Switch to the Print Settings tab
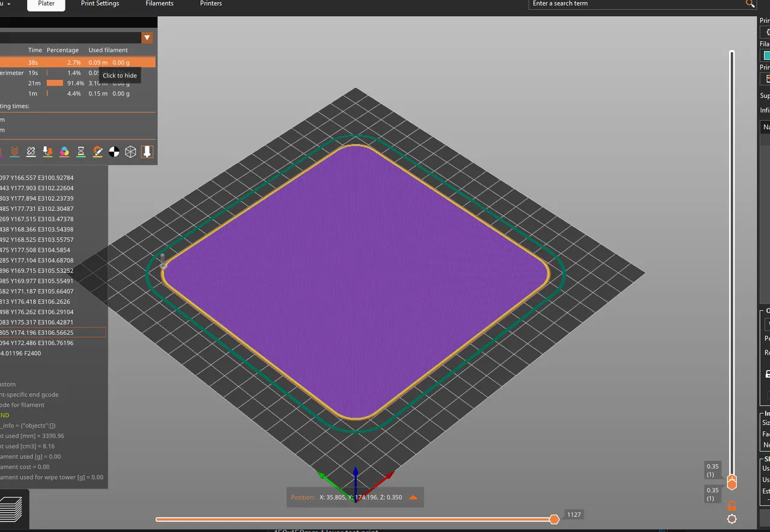Screen dimensions: 770x532 (100, 4)
